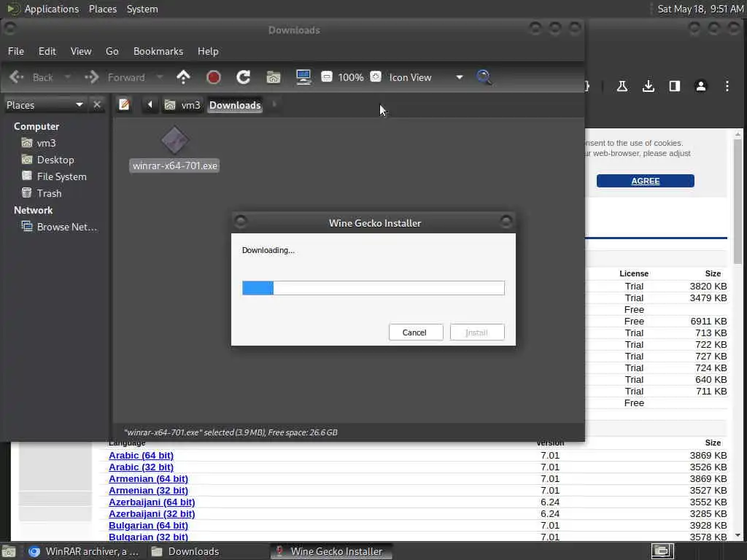
Task: Click Install button in Wine Gecko Installer
Action: coord(477,332)
